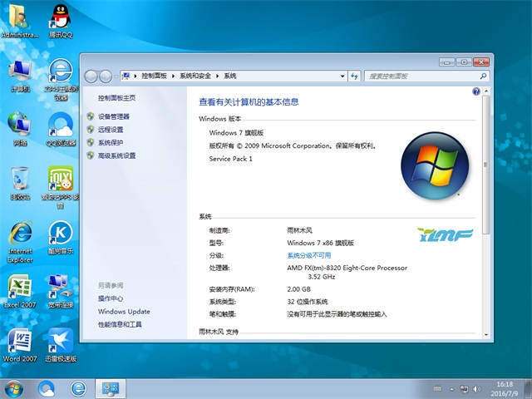
Task: Open 远程设置 remote settings link
Action: pos(111,130)
